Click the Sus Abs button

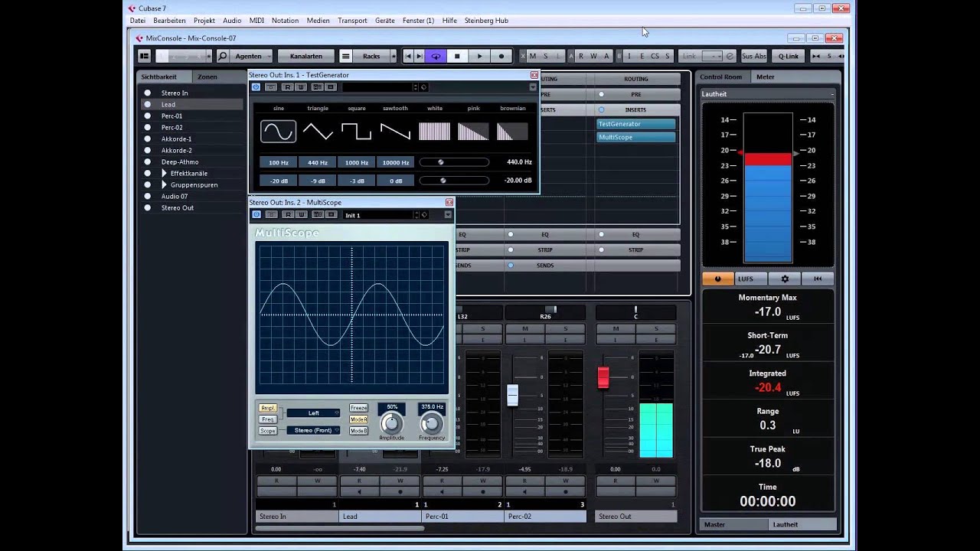pyautogui.click(x=754, y=56)
